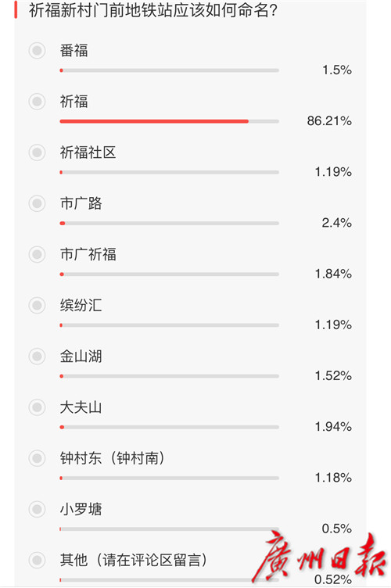Image resolution: width=391 pixels, height=588 pixels.
Task: Click the poll title 祈福新村门前地铁站应该如何命名
Action: tap(153, 10)
